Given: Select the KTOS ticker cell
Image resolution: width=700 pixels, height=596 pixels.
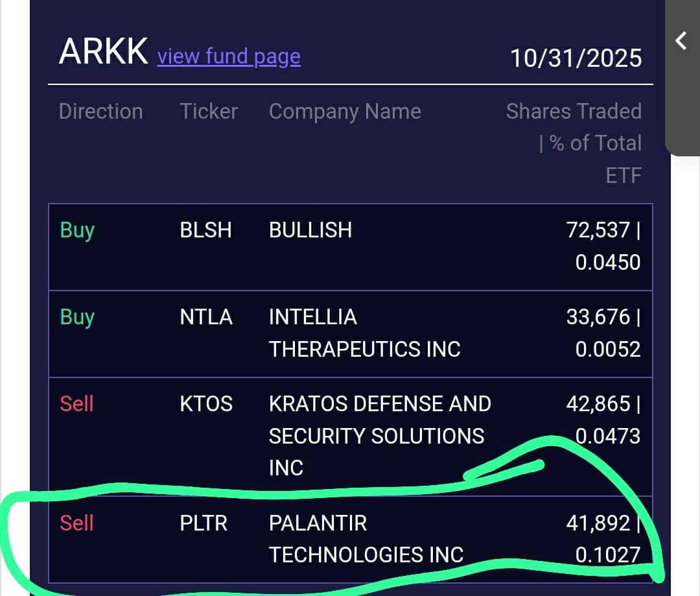Looking at the screenshot, I should point(206,404).
